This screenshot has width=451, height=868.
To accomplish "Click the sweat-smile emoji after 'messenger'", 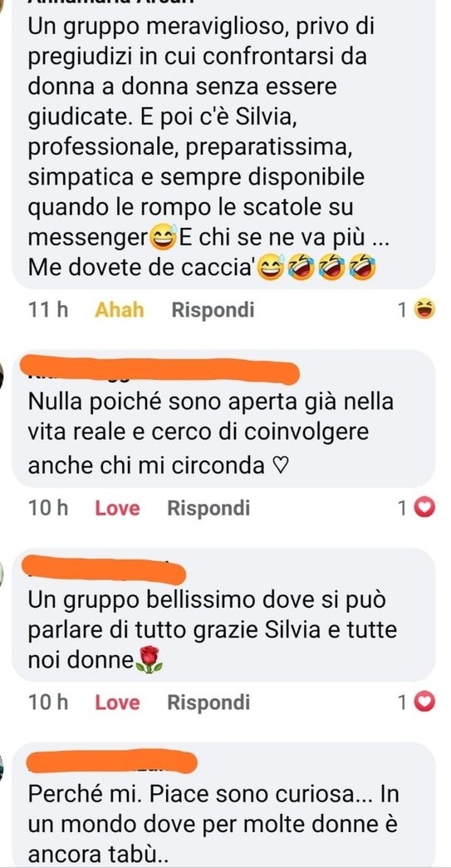I will [163, 239].
